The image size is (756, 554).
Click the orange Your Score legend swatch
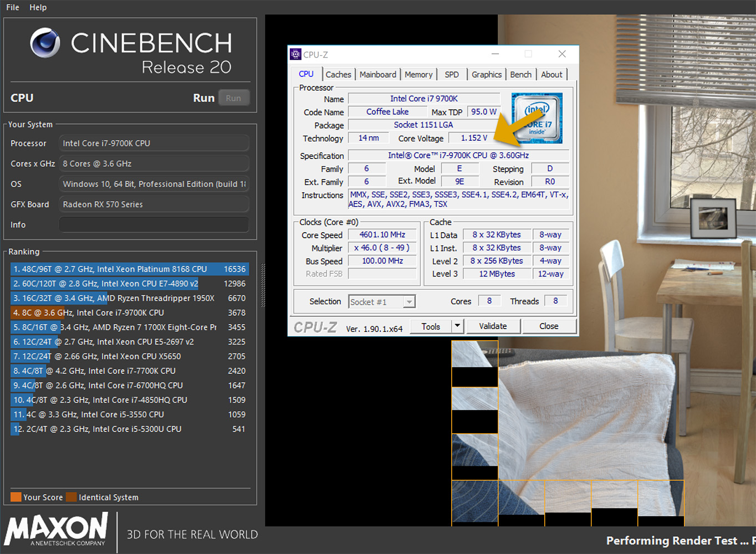(16, 497)
